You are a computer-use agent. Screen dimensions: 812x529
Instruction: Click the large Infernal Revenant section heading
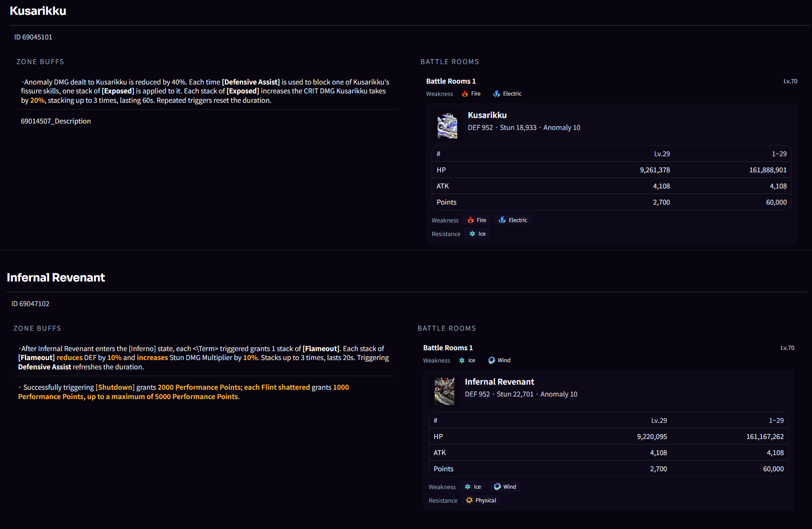(x=56, y=278)
